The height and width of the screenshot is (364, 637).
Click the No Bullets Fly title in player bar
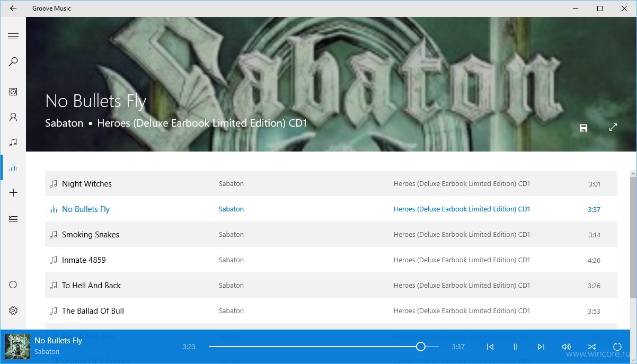pos(58,341)
